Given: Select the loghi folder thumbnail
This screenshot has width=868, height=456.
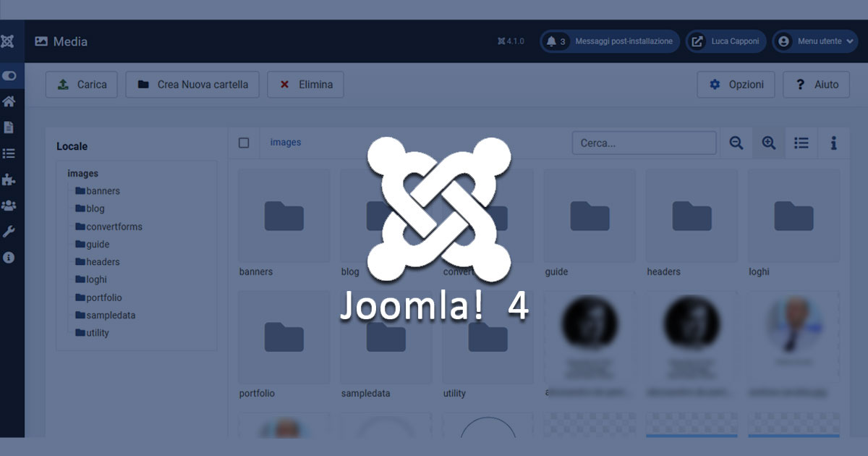Looking at the screenshot, I should click(793, 216).
